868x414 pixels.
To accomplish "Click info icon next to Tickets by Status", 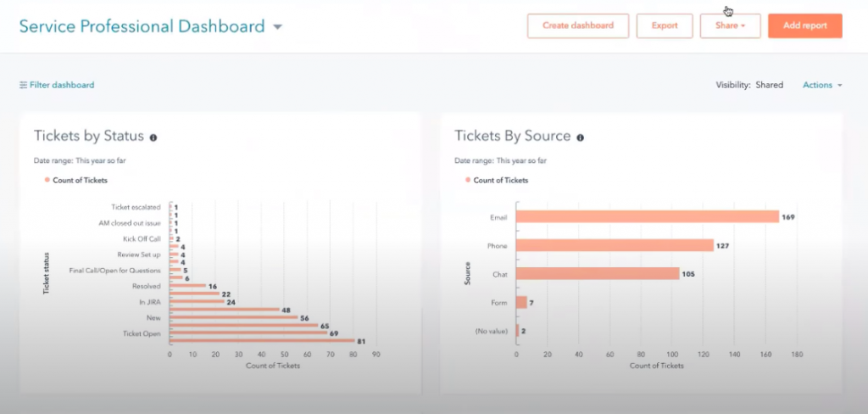I will (153, 137).
